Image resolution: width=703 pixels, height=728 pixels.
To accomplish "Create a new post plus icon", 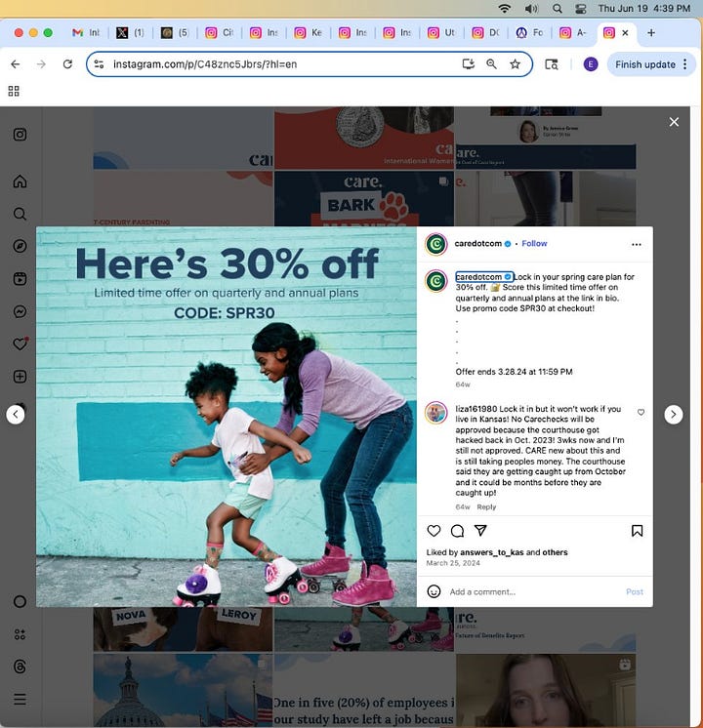I will 20,377.
